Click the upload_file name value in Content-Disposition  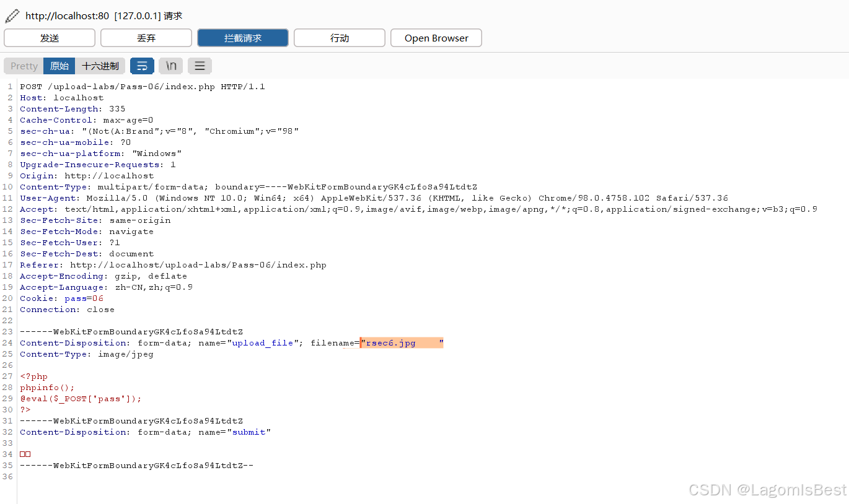pos(262,343)
